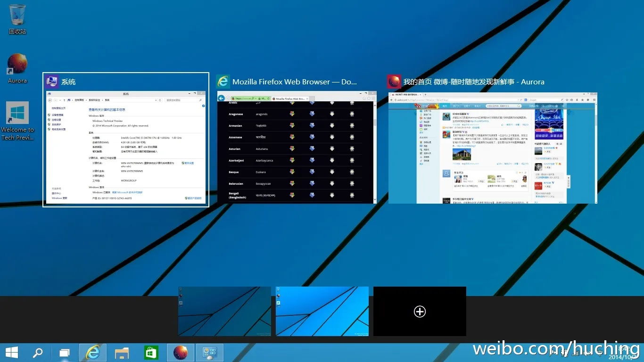Select the Aurora desktop shortcut

tap(17, 69)
